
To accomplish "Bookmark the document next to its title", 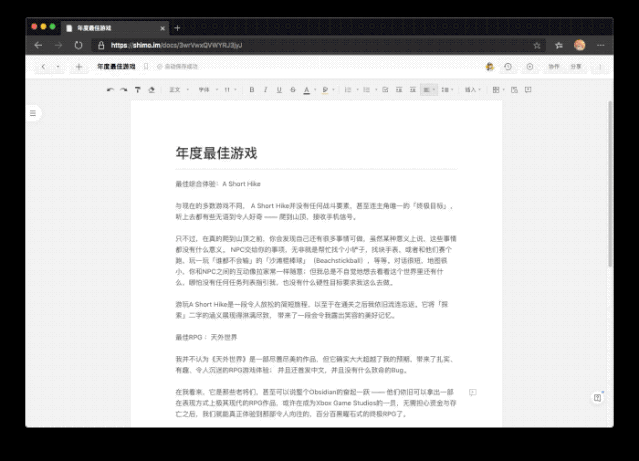I will 146,66.
